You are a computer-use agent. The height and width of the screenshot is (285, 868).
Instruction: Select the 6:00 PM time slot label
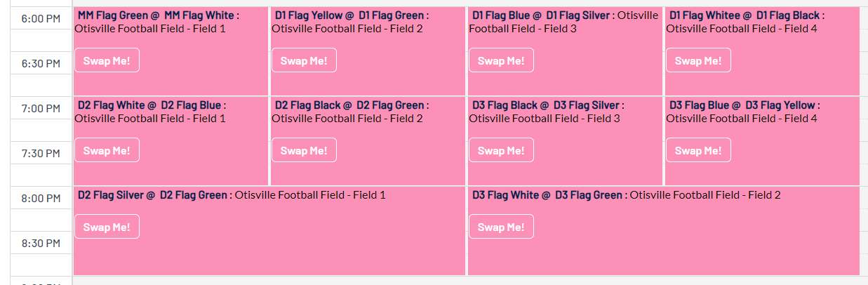[41, 19]
